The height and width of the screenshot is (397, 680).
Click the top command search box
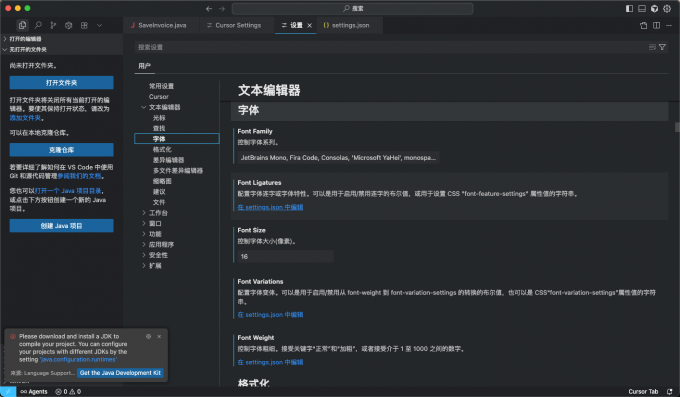[x=352, y=8]
